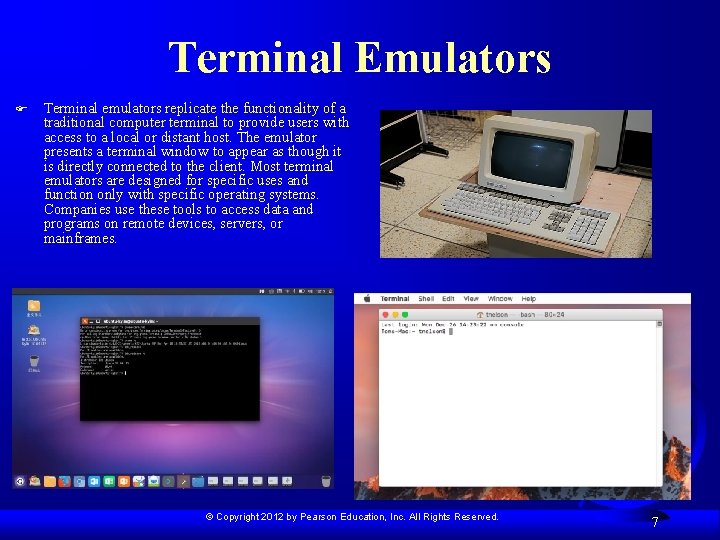Click the green zoom button of Mac Terminal

pyautogui.click(x=405, y=315)
